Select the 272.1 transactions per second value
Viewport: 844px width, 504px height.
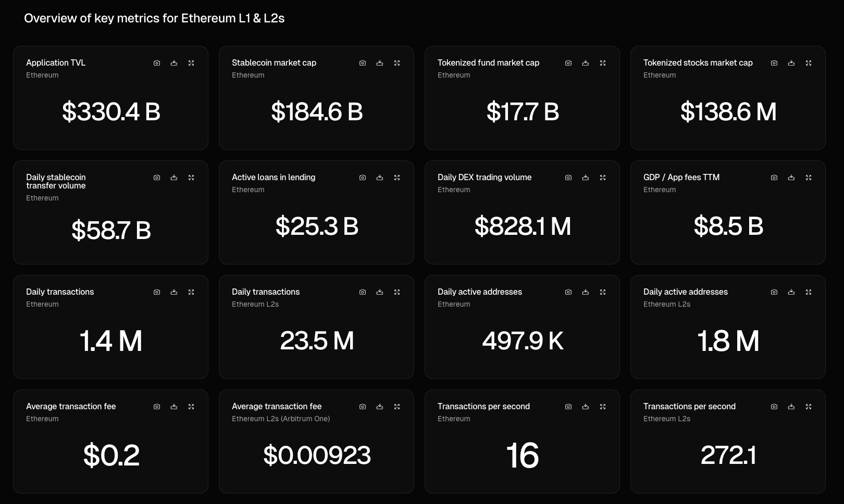(x=728, y=455)
